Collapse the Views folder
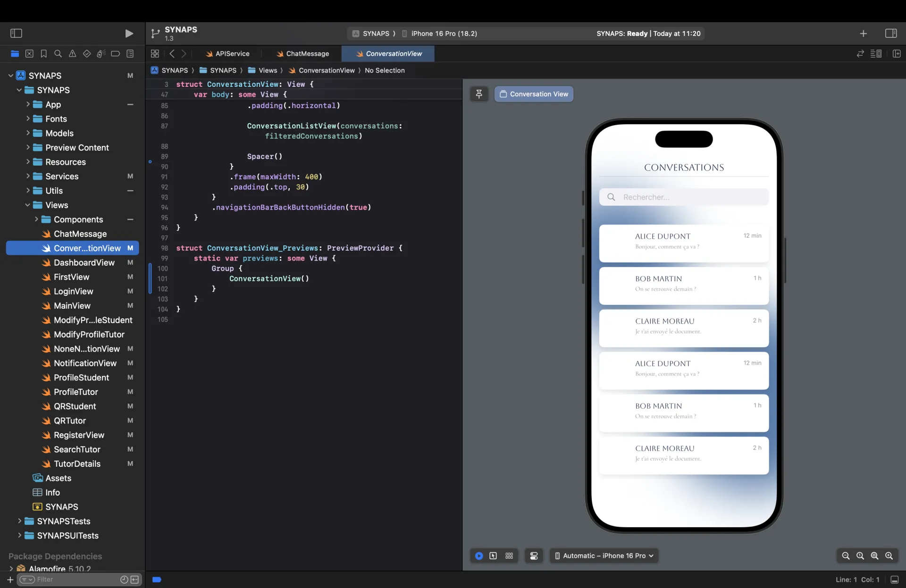The image size is (906, 588). tap(27, 205)
